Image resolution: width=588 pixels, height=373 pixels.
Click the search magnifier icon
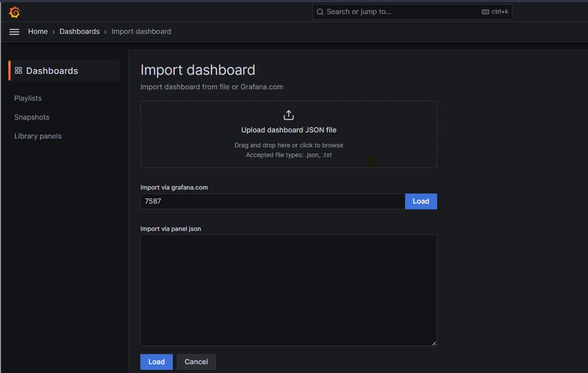(x=320, y=12)
